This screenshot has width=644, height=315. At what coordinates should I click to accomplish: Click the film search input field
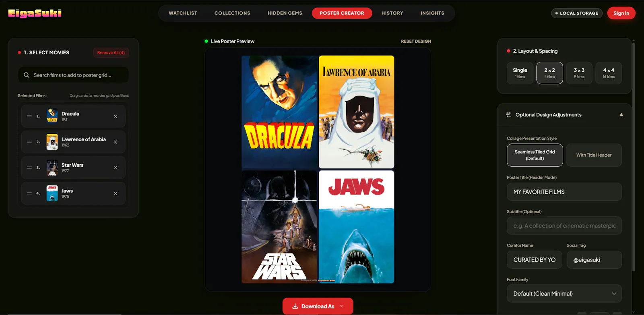point(73,75)
